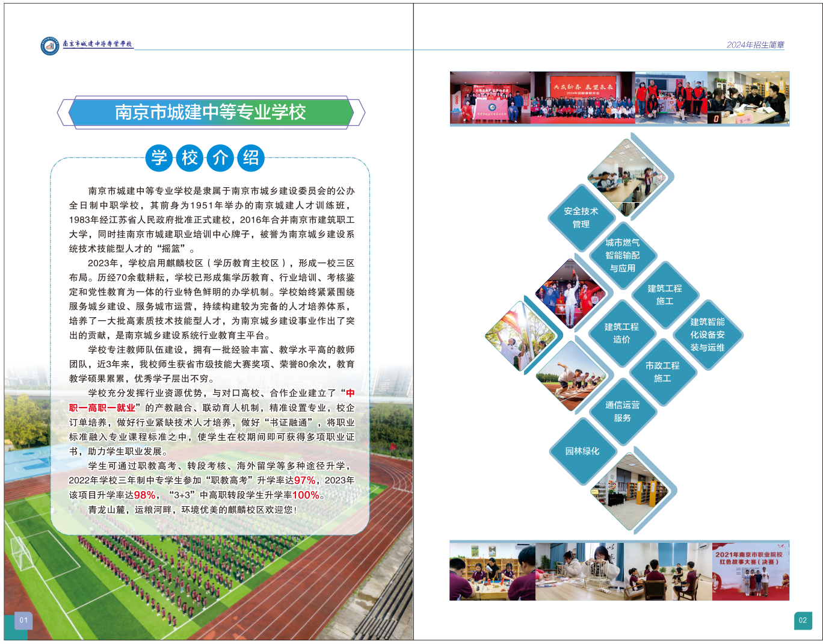
Task: Open the flag-raising diamond photo
Action: point(520,336)
